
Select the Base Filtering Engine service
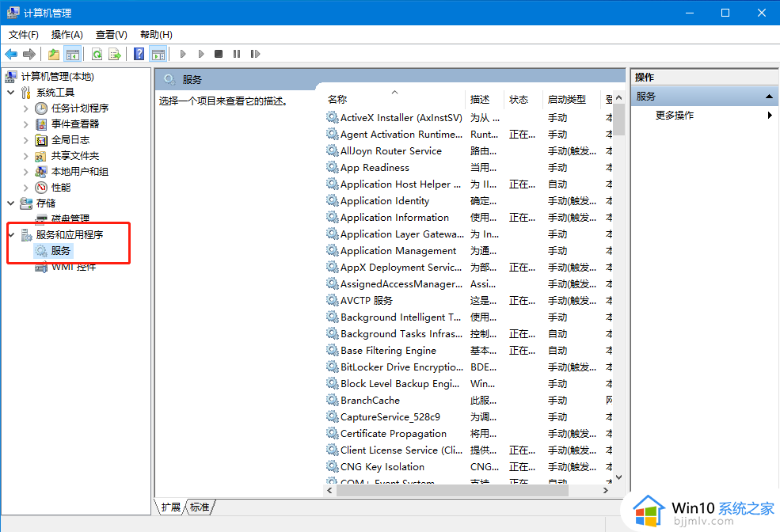pyautogui.click(x=469, y=351)
